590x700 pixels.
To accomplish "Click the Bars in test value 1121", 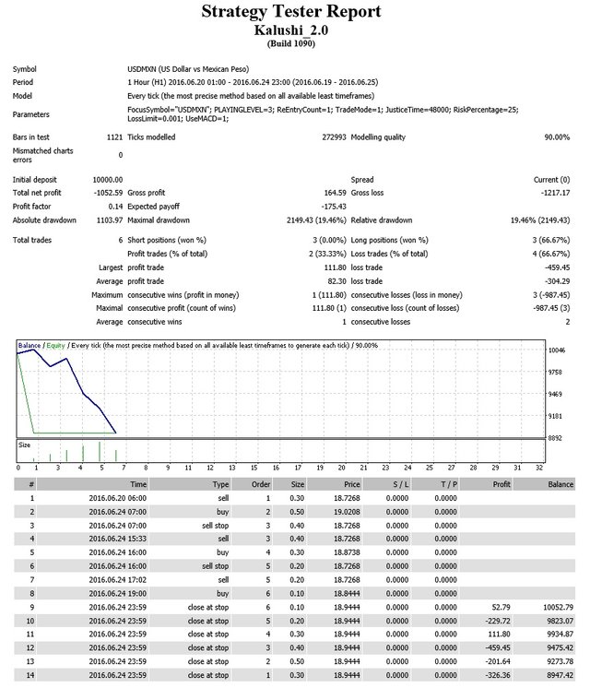I will (114, 137).
